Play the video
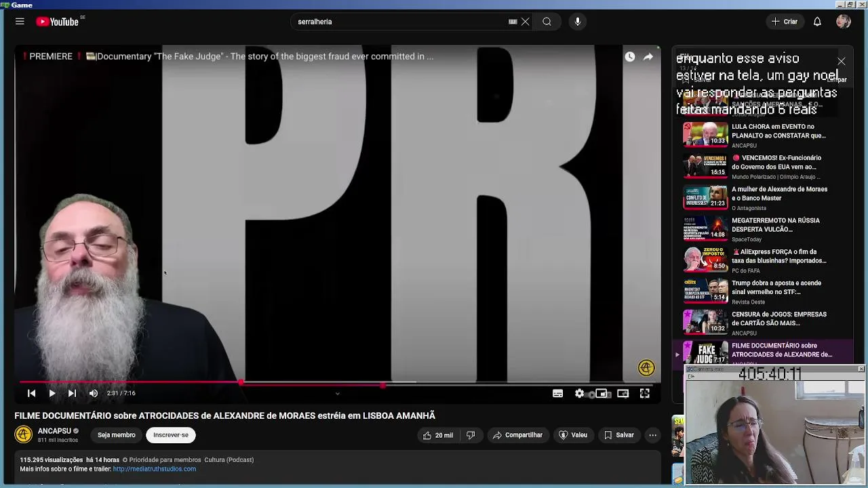 pyautogui.click(x=52, y=393)
